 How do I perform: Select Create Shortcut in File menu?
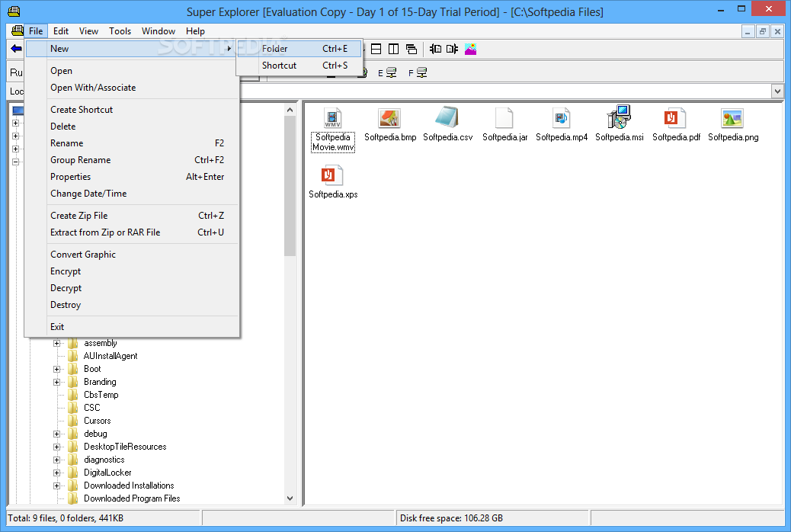(132, 110)
